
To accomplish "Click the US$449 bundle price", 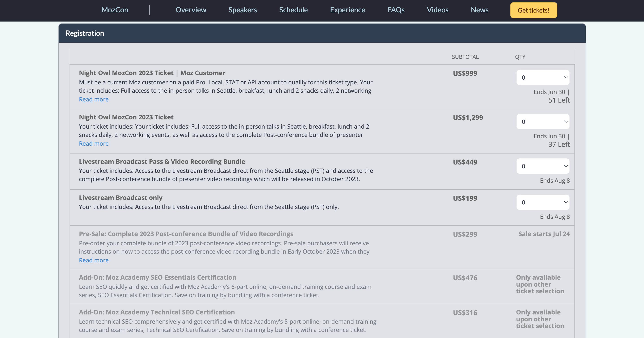I will [465, 162].
